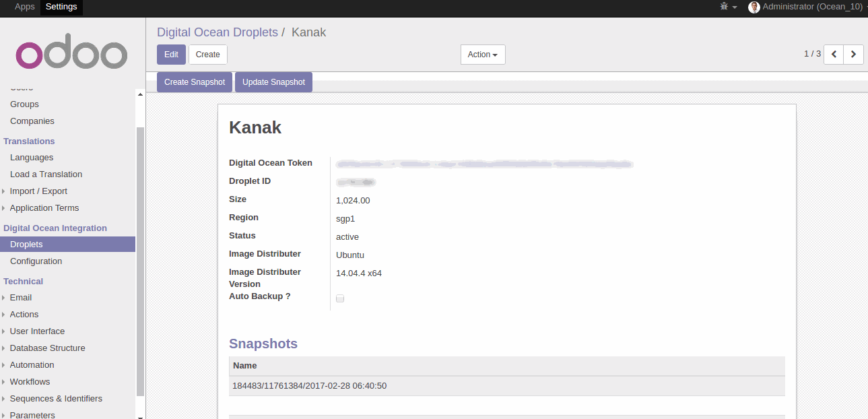Expand User Interface section
Image resolution: width=868 pixels, height=419 pixels.
point(38,331)
